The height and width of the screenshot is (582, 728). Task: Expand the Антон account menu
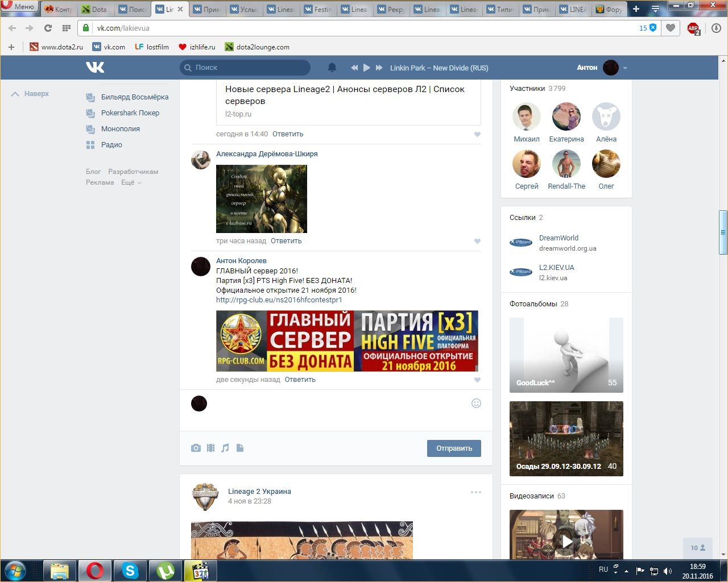602,68
